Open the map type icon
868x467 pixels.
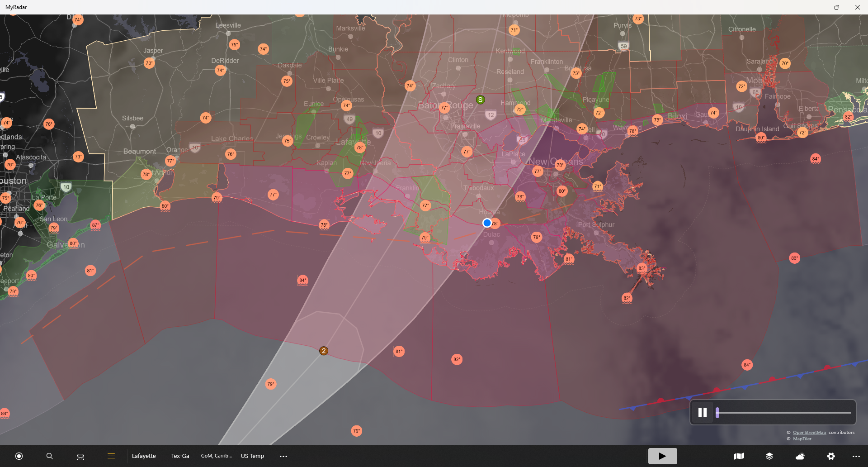739,456
